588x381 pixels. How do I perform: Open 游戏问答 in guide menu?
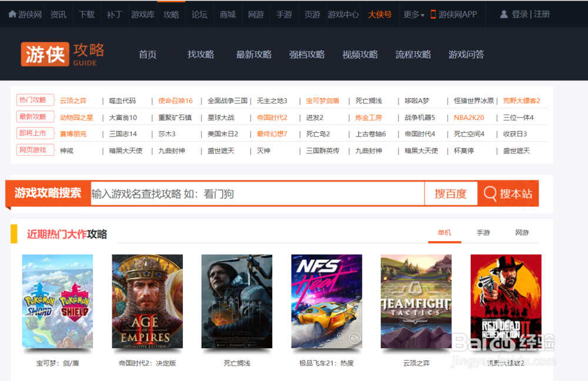(466, 54)
